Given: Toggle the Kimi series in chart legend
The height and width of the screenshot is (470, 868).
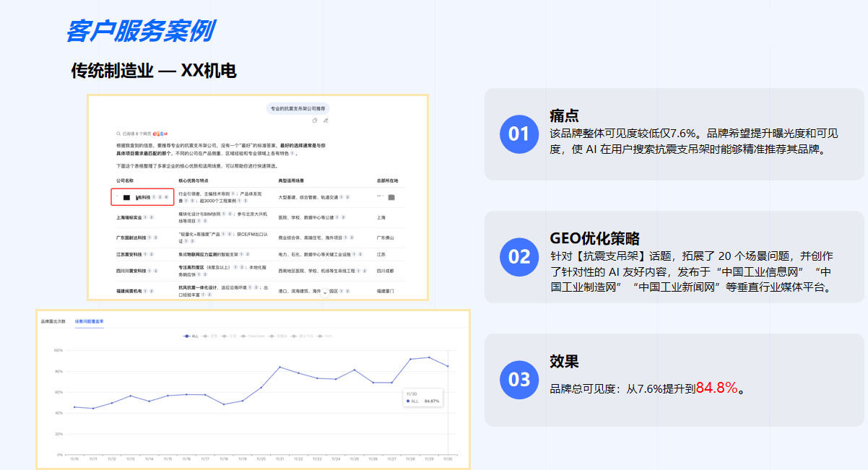Looking at the screenshot, I should [x=324, y=336].
